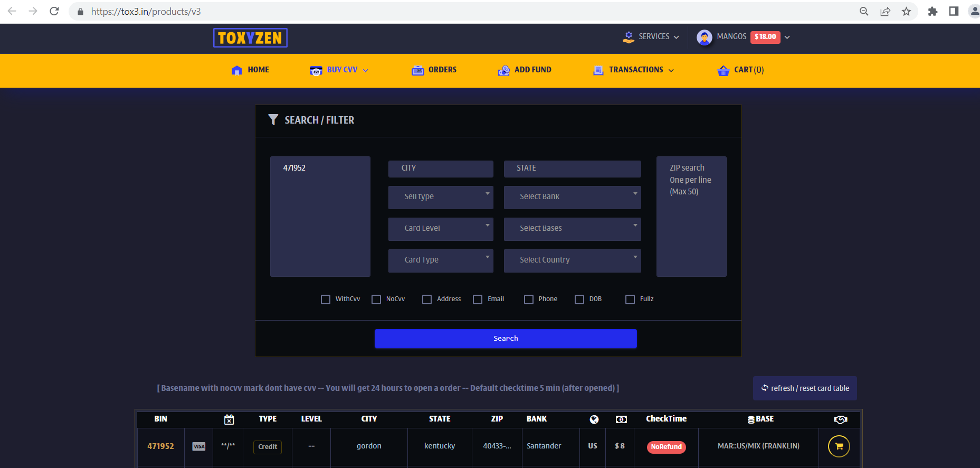View site information via the lock icon
Screen dimensions: 980x468
tap(80, 12)
